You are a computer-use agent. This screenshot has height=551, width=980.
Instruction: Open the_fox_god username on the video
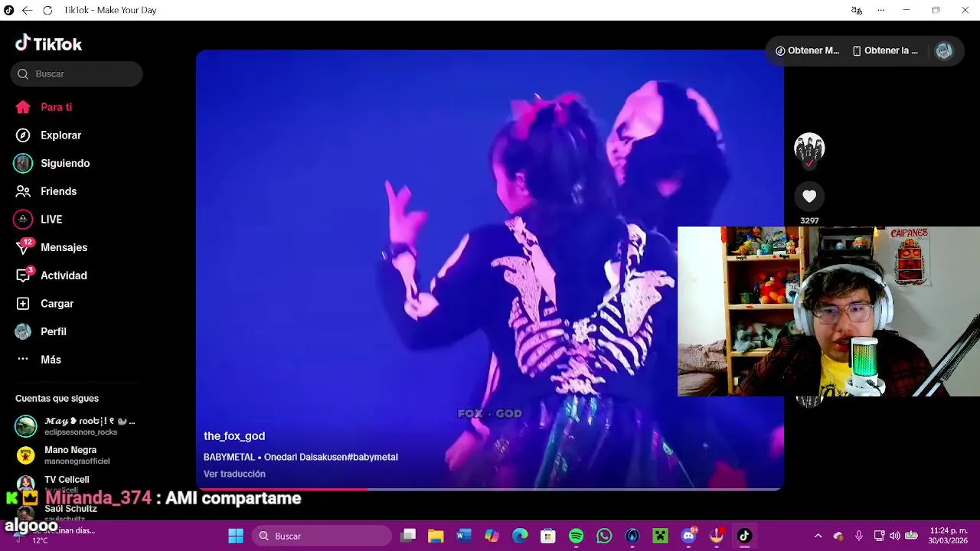pos(234,436)
